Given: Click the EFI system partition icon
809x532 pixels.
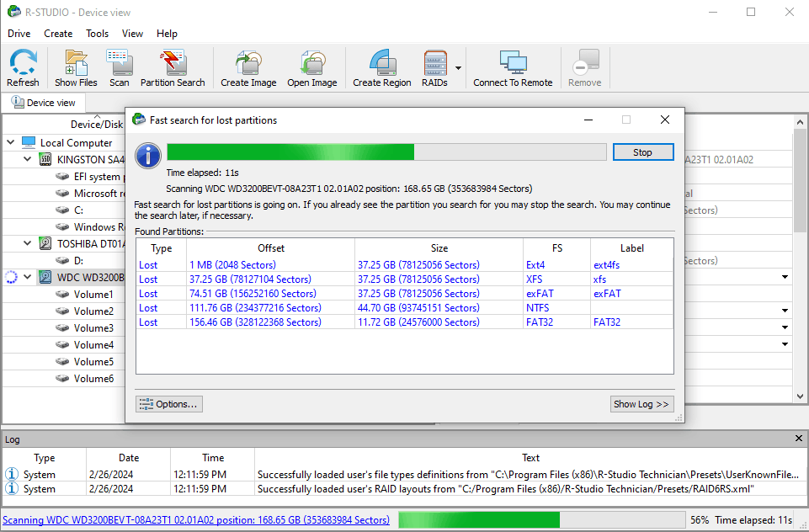Looking at the screenshot, I should click(x=62, y=177).
